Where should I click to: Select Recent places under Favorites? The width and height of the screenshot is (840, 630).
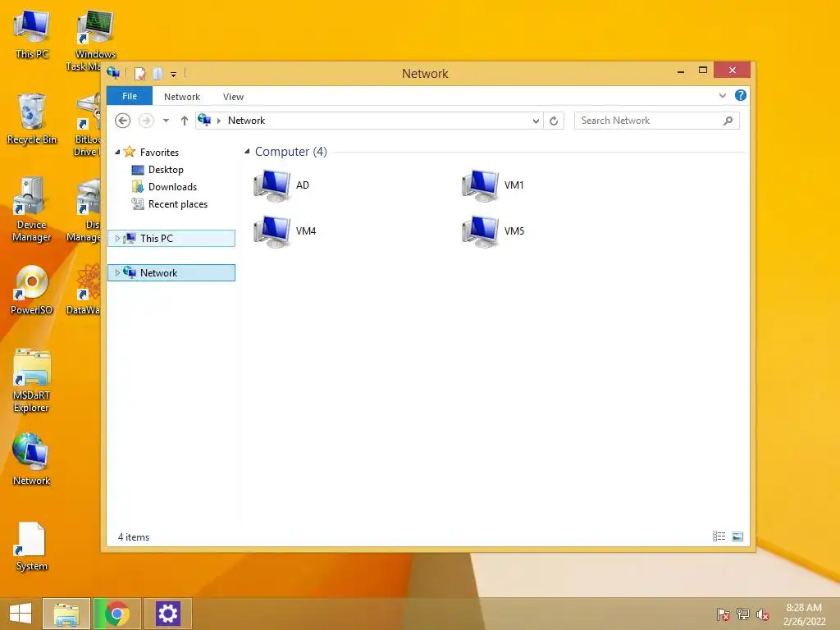coord(177,204)
